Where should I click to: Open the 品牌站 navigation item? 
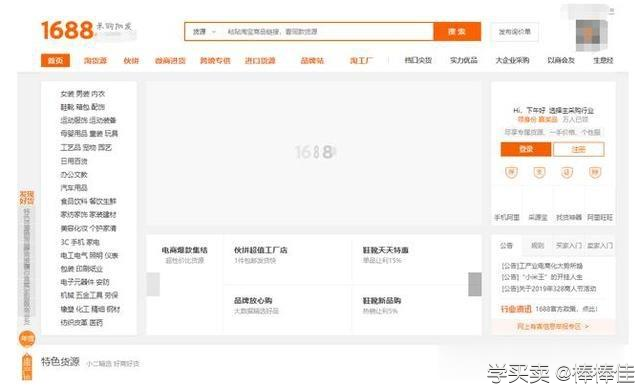pyautogui.click(x=312, y=60)
